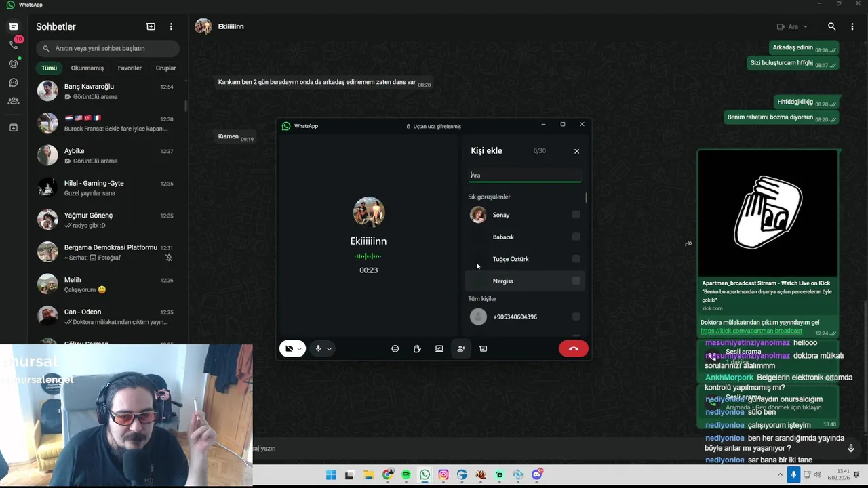
Task: Open the Melih conversation
Action: point(107,284)
